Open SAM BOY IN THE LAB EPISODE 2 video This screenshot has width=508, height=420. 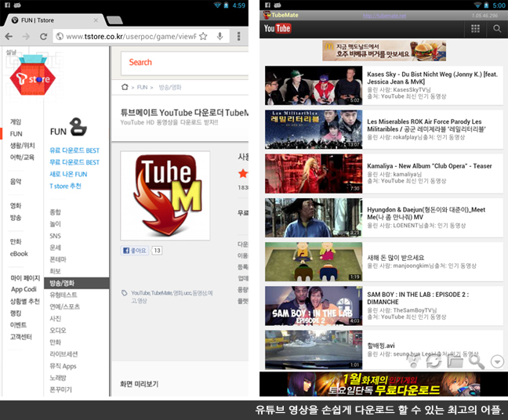pos(384,306)
